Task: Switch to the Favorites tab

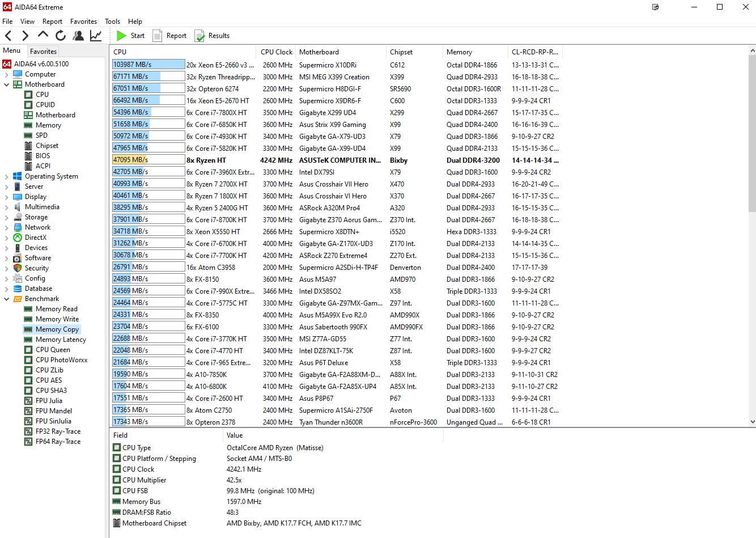Action: click(43, 51)
